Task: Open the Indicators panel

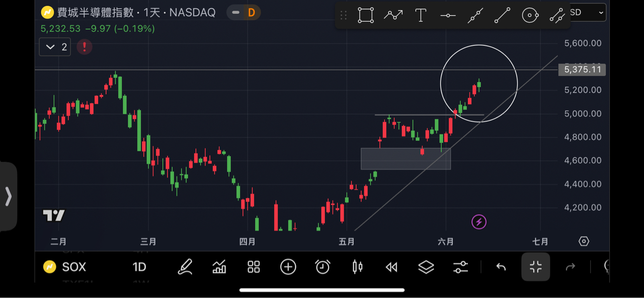Action: tap(219, 267)
